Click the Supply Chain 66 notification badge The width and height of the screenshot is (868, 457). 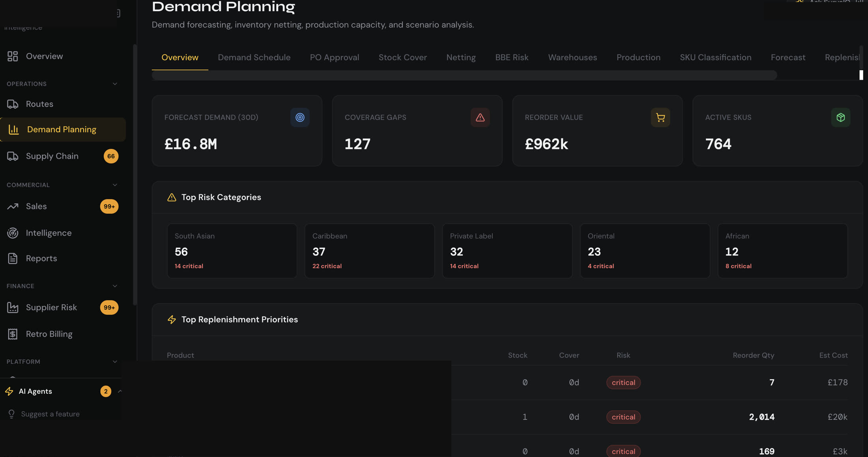point(111,156)
